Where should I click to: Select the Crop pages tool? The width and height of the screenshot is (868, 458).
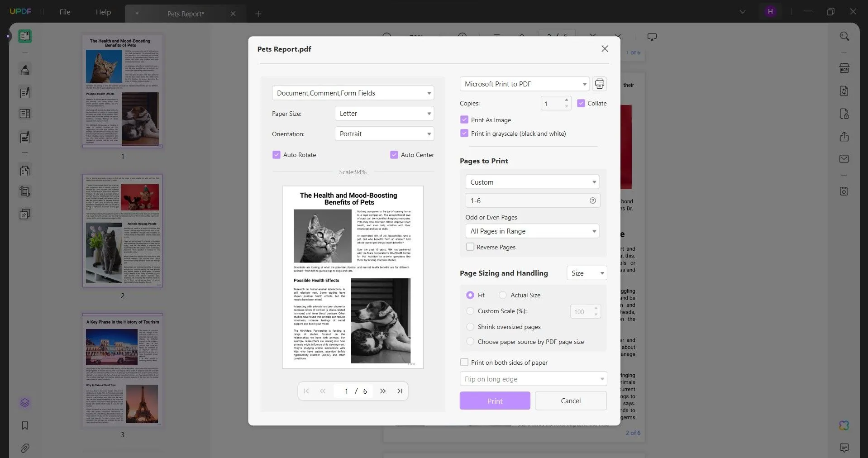pos(24,191)
